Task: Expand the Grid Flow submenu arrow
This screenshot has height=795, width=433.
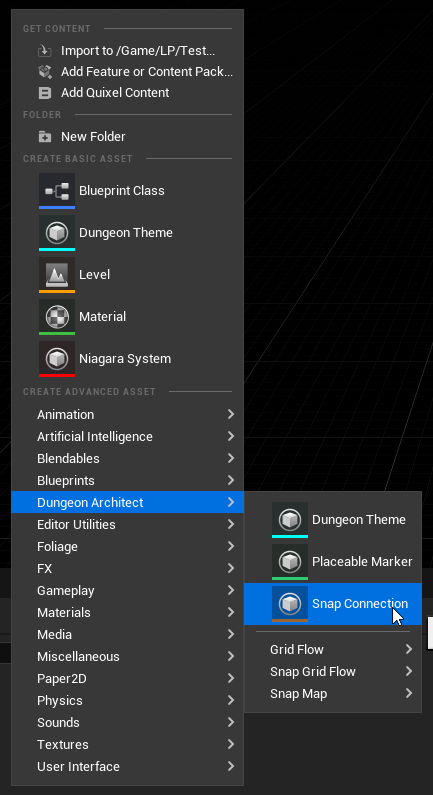Action: (x=409, y=649)
